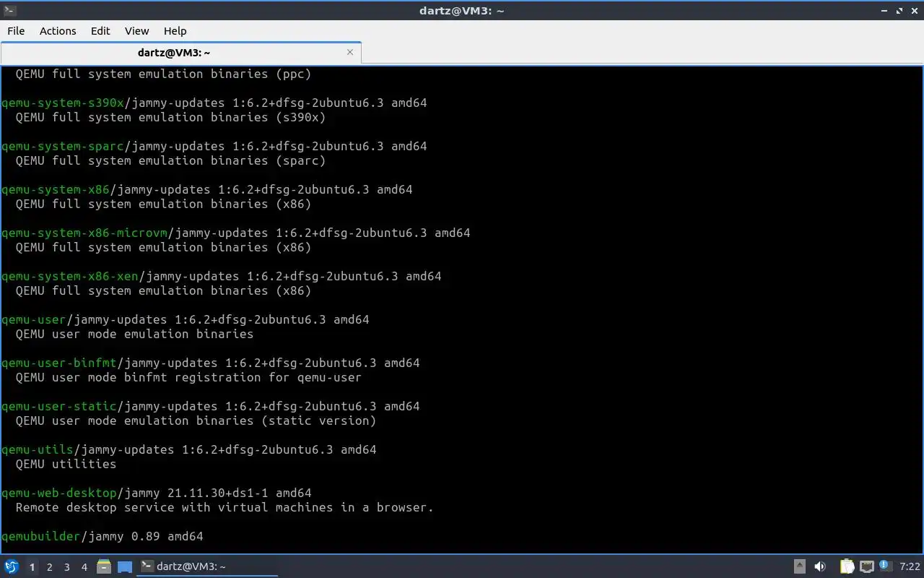Close the dartz@VM3: ~ tab

(x=350, y=52)
